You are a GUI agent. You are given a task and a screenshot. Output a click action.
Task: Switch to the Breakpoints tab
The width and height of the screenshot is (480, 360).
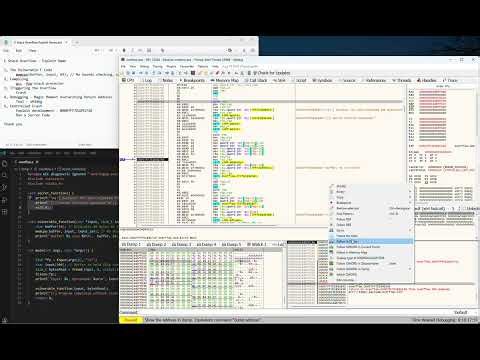pos(192,80)
